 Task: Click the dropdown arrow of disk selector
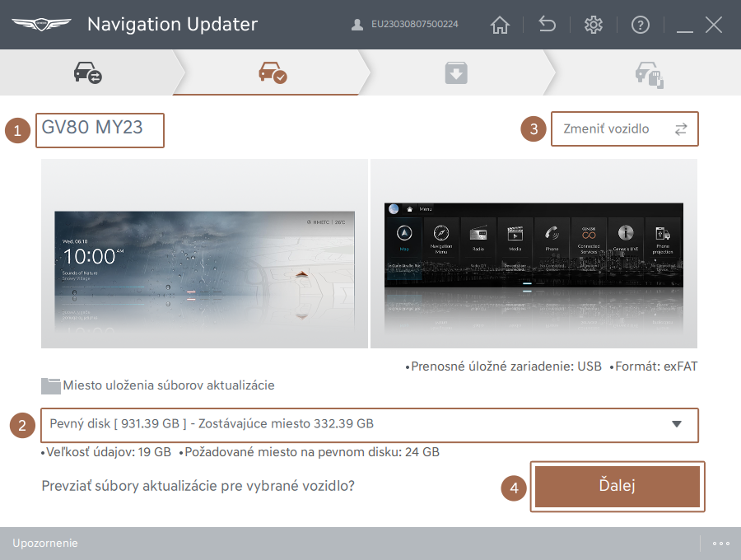(677, 424)
